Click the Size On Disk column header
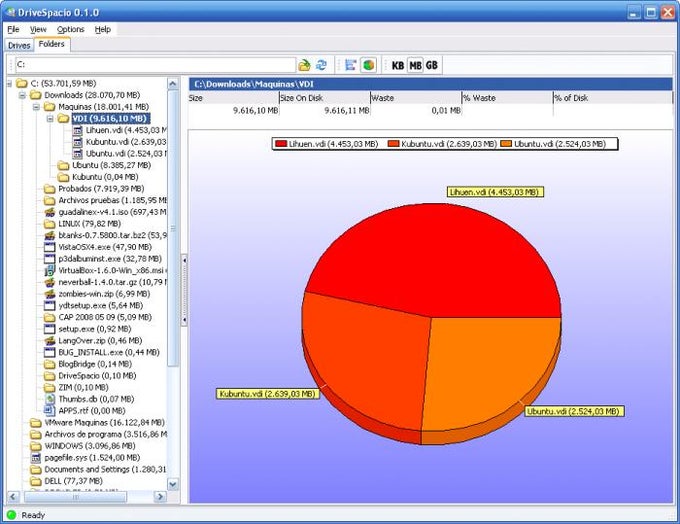The image size is (680, 524). pos(325,98)
